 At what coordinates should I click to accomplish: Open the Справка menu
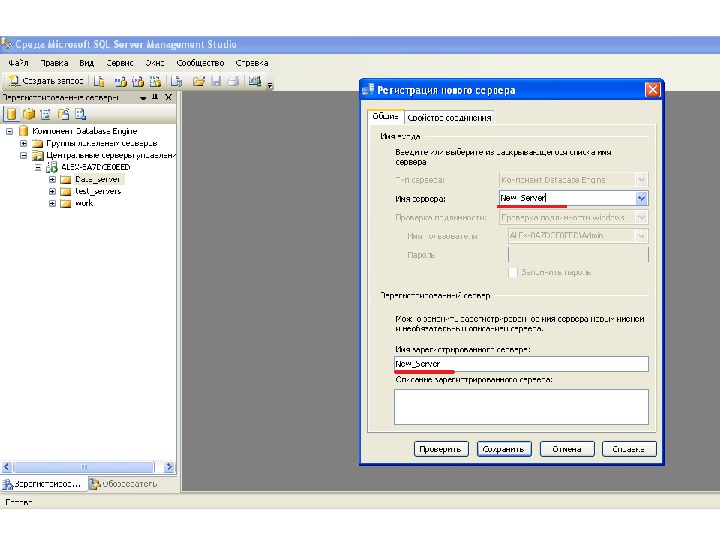252,63
